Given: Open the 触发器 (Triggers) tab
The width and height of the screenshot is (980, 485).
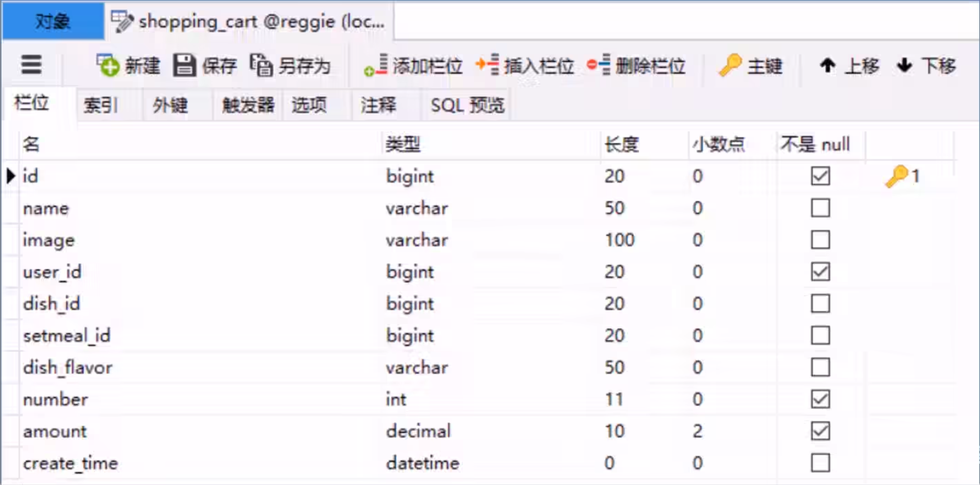Looking at the screenshot, I should coord(248,105).
